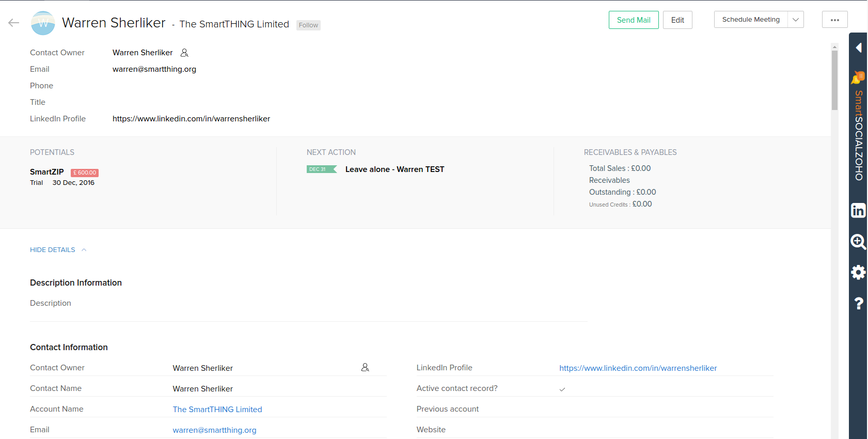Click the RECEIVABLES & PAYABLES heading

point(630,152)
